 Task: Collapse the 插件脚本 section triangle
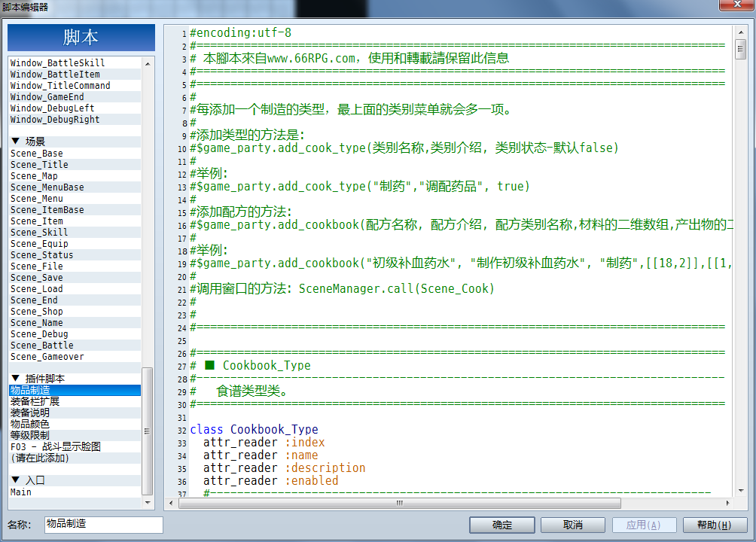pyautogui.click(x=15, y=378)
